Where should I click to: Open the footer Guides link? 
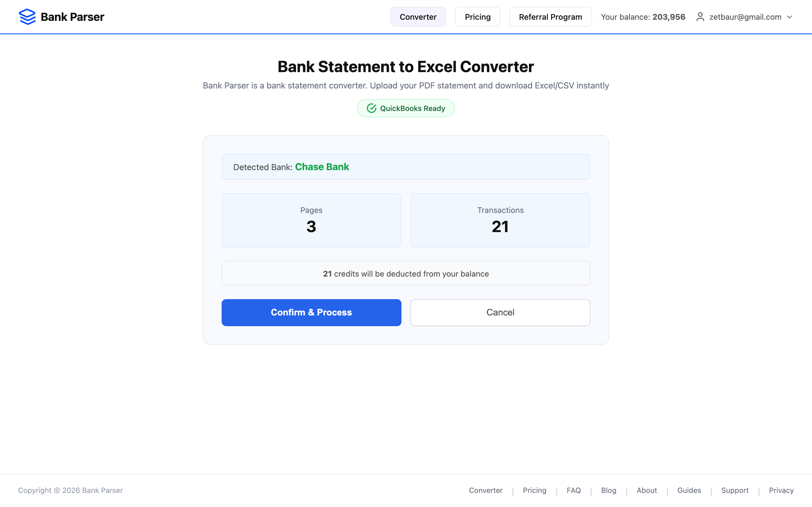click(689, 490)
